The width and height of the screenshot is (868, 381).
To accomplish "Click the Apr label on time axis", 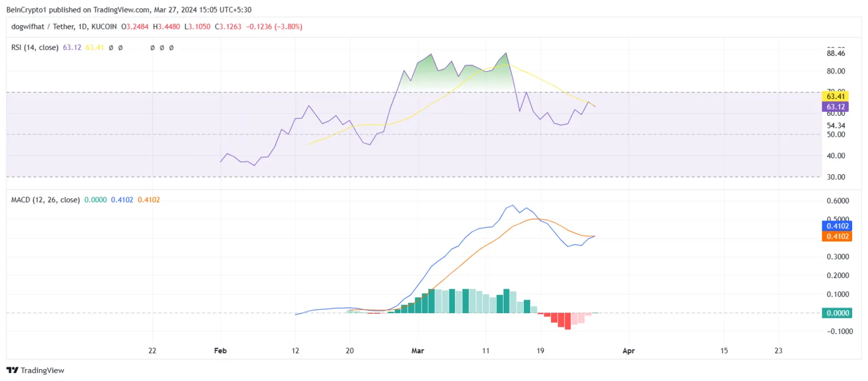I will point(628,350).
